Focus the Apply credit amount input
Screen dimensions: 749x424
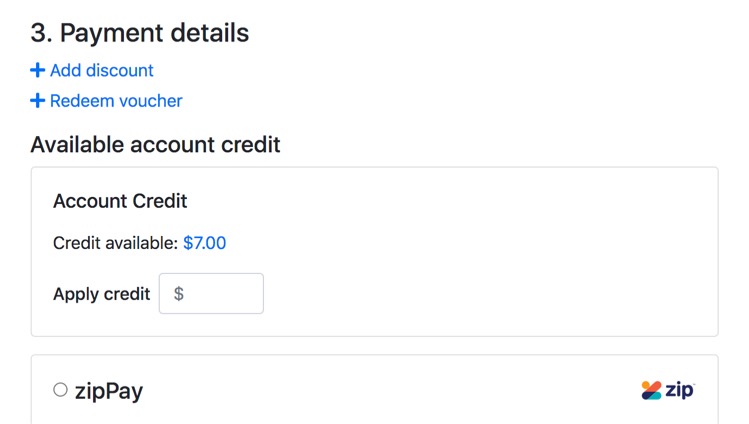[x=222, y=294]
